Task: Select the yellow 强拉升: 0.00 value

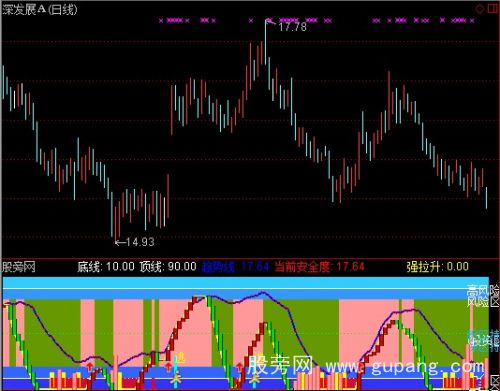Action: (x=438, y=267)
